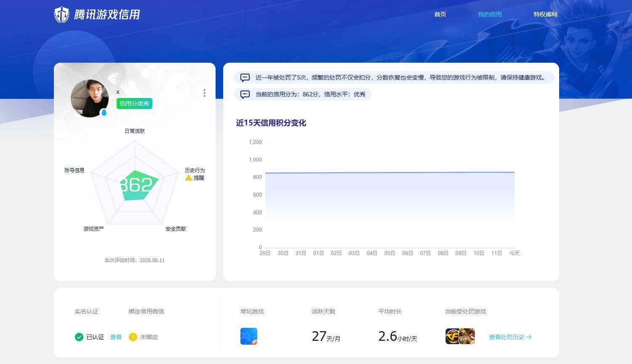Select the 历史行为 radar label

click(x=195, y=170)
